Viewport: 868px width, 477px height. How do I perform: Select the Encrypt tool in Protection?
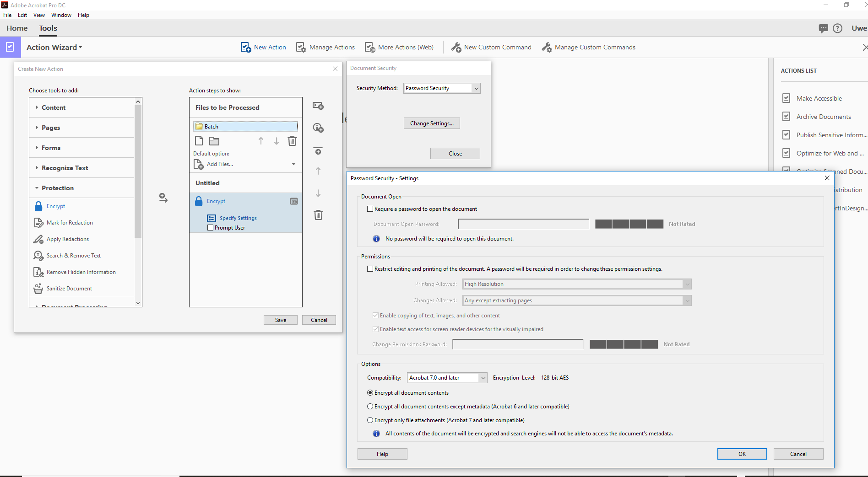tap(50, 206)
